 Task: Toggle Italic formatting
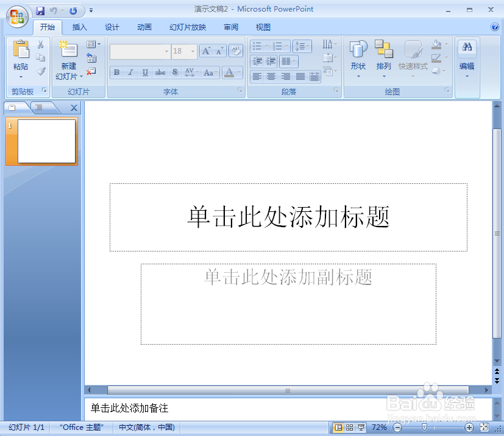(130, 72)
